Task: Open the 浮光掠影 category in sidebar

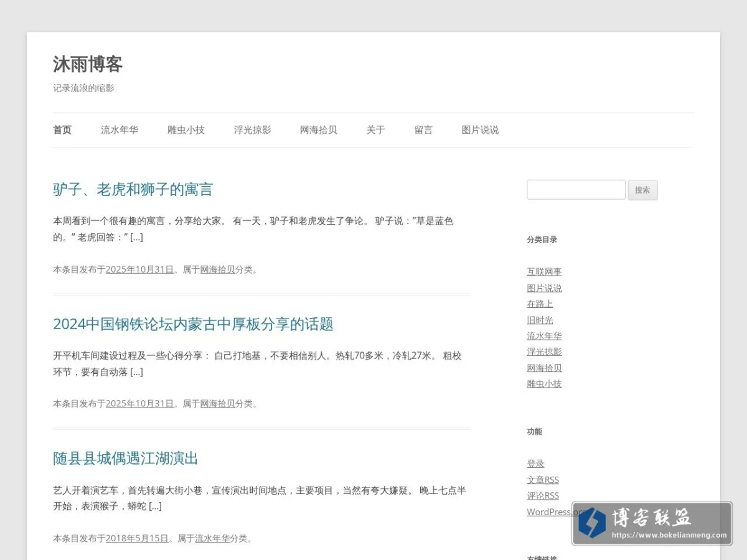Action: [x=544, y=352]
